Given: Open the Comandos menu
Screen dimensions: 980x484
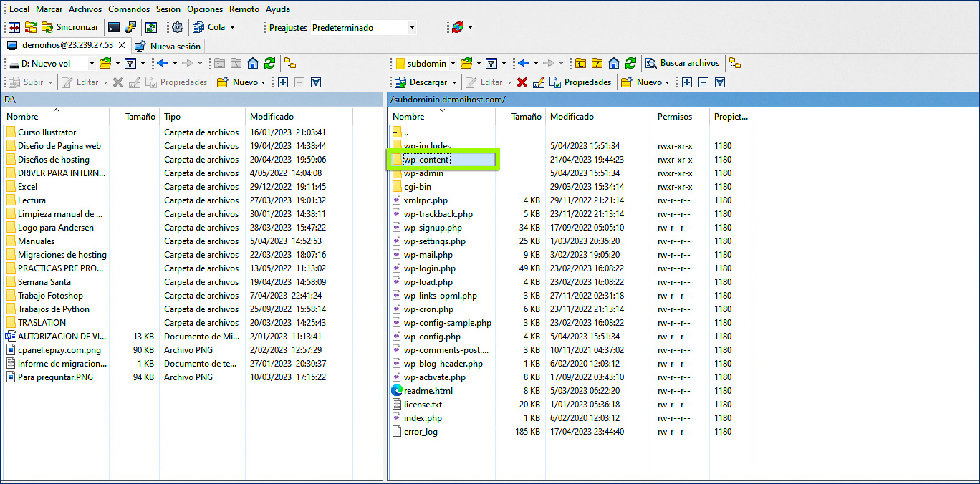Looking at the screenshot, I should point(129,9).
